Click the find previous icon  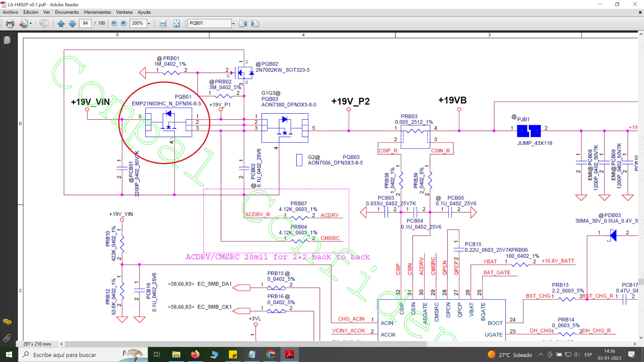[243, 23]
